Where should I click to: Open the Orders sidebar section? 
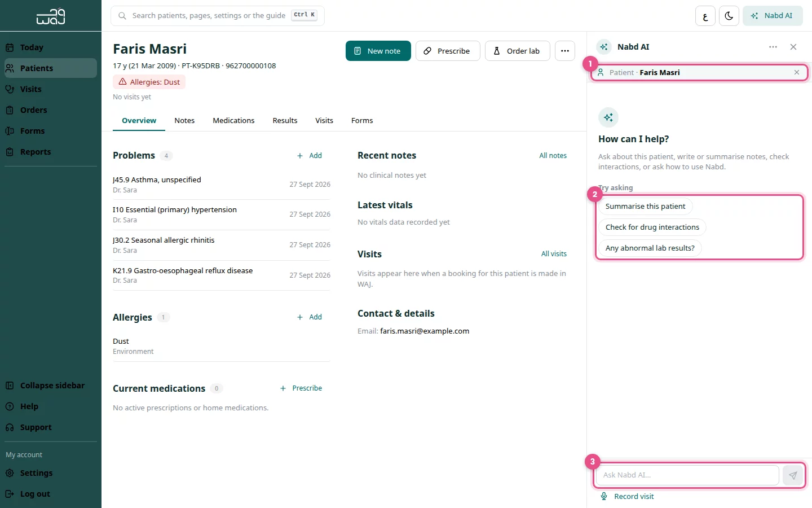tap(51, 110)
